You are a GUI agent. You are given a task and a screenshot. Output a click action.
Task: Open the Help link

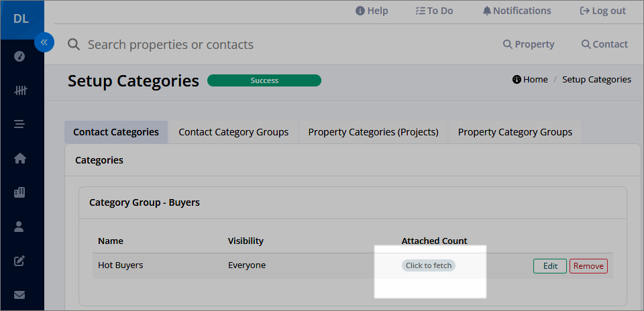click(372, 11)
